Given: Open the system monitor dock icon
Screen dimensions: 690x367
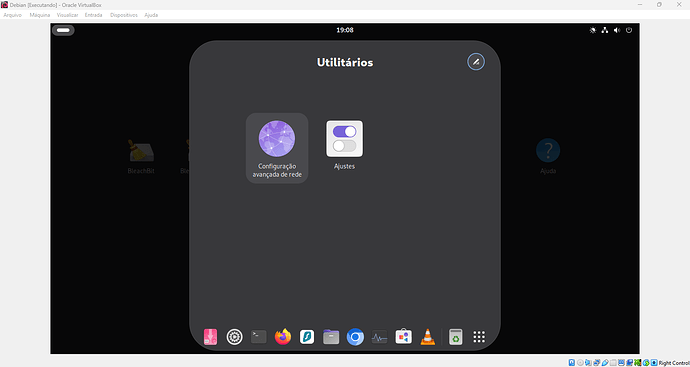Looking at the screenshot, I should 379,337.
